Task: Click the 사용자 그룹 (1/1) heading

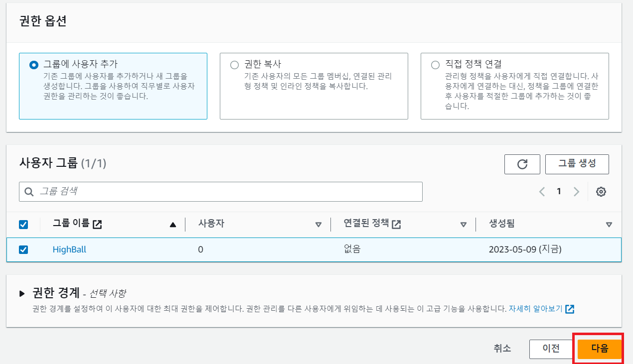Action: (x=63, y=163)
